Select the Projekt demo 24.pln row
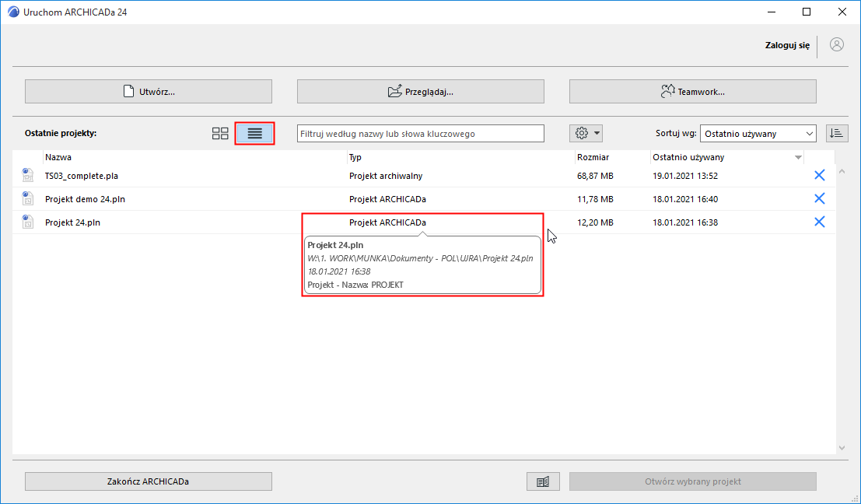The width and height of the screenshot is (861, 504). [x=424, y=199]
